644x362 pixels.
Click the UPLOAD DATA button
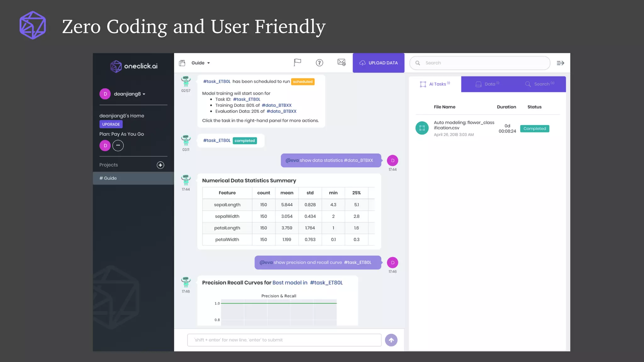(378, 63)
